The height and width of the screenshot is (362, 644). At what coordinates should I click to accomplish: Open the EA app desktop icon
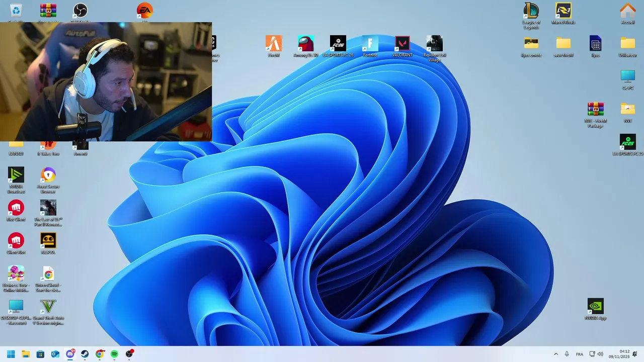[145, 11]
